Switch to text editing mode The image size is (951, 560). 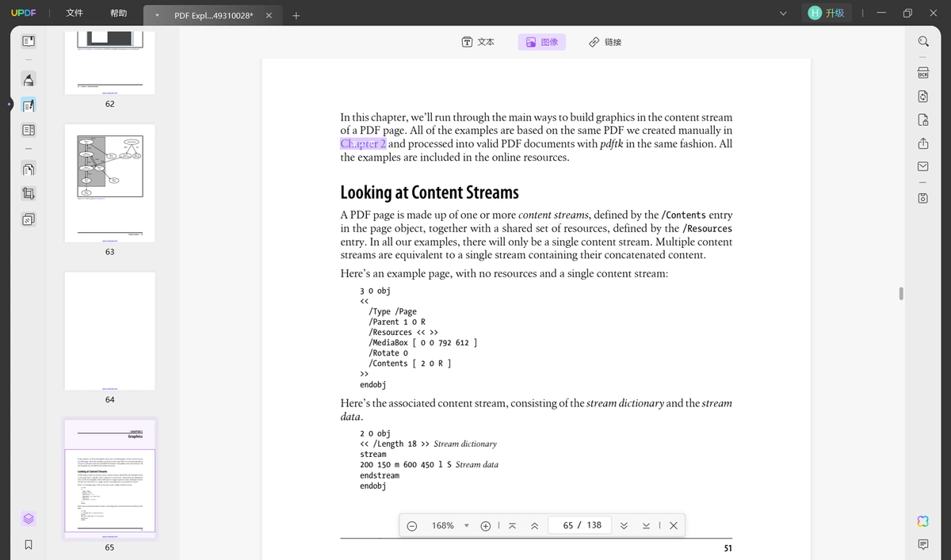[x=478, y=42]
